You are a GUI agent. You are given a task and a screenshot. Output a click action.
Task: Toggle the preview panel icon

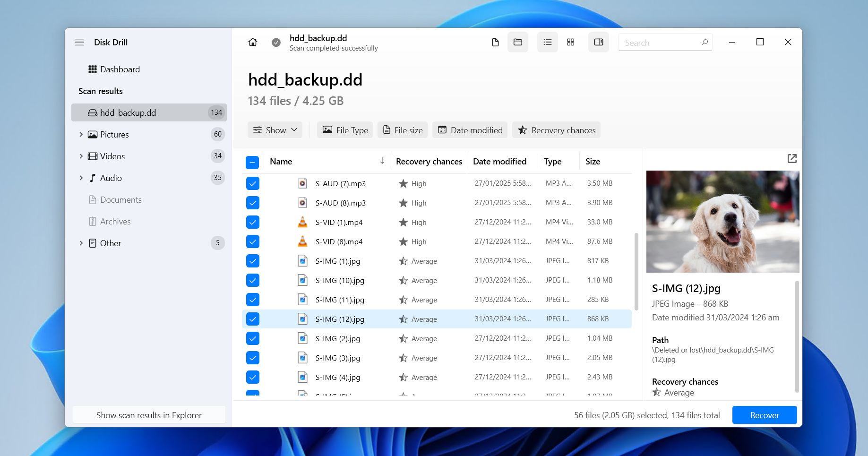(599, 43)
